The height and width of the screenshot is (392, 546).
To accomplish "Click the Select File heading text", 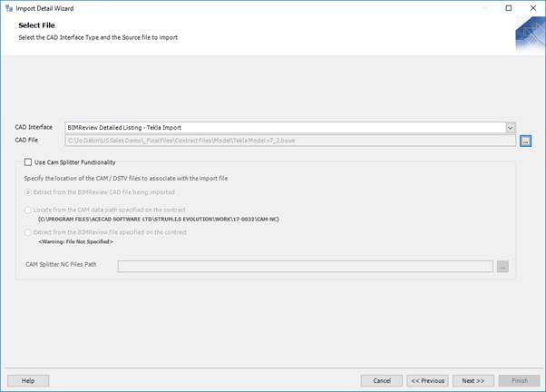I will tap(37, 25).
